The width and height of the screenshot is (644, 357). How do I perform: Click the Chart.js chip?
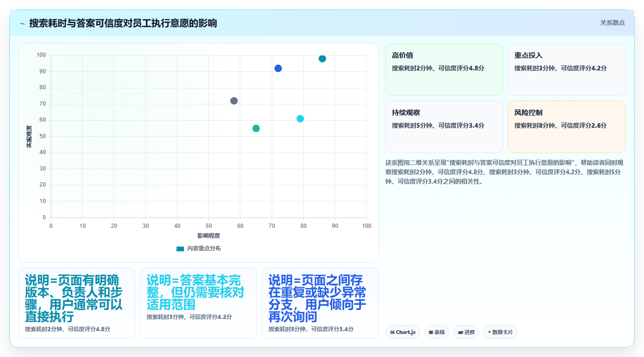[x=403, y=332]
